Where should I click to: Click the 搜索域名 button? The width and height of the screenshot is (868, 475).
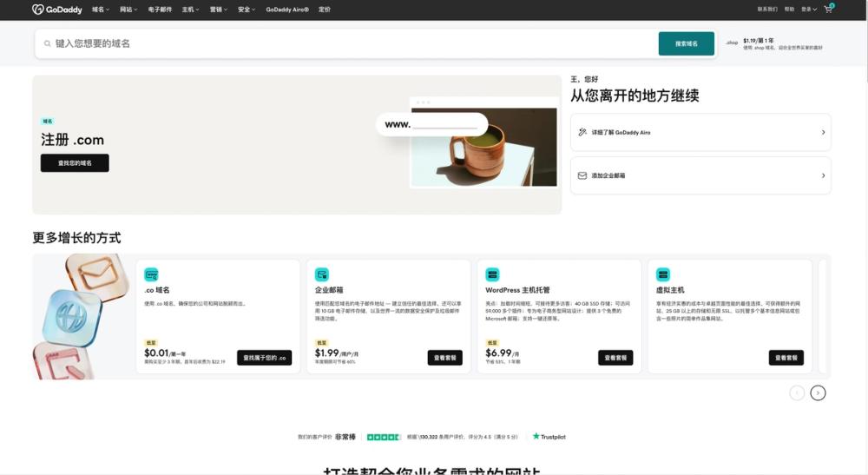coord(686,43)
